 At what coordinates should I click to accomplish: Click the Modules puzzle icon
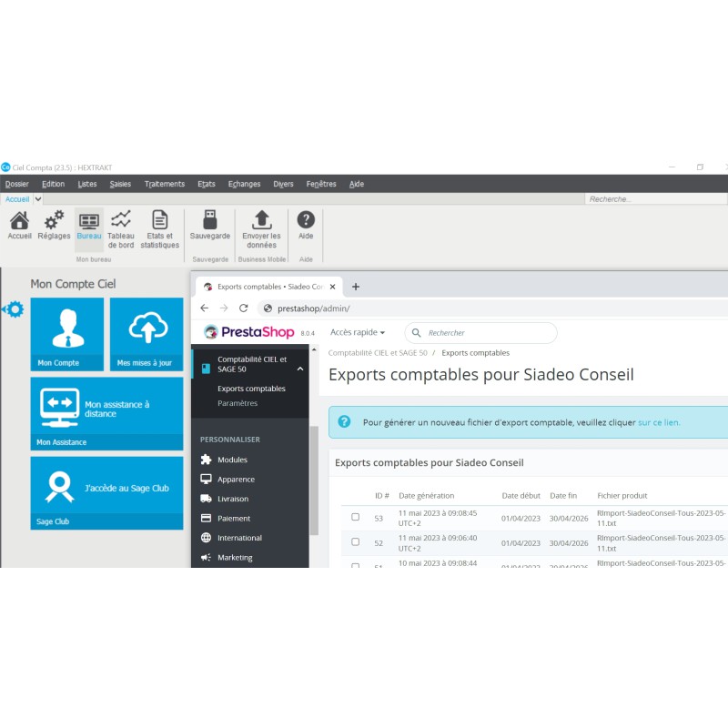[x=207, y=460]
